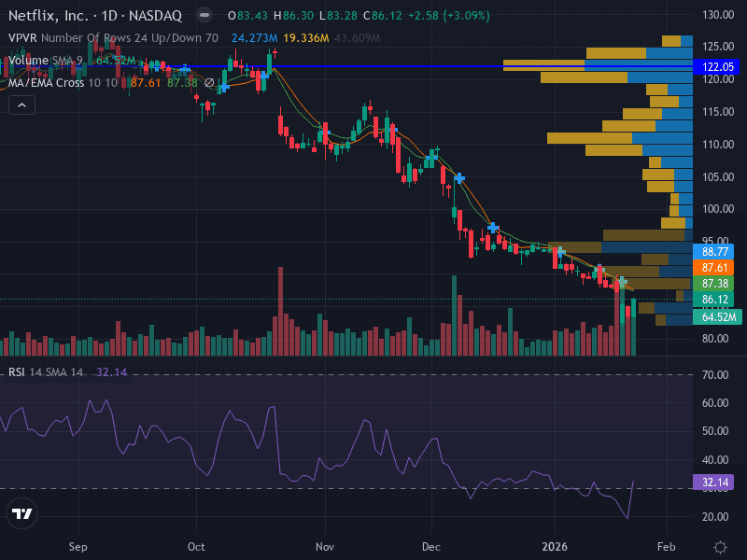Image resolution: width=747 pixels, height=560 pixels.
Task: Click the +2.58 (+3.09%) change value
Action: point(448,16)
